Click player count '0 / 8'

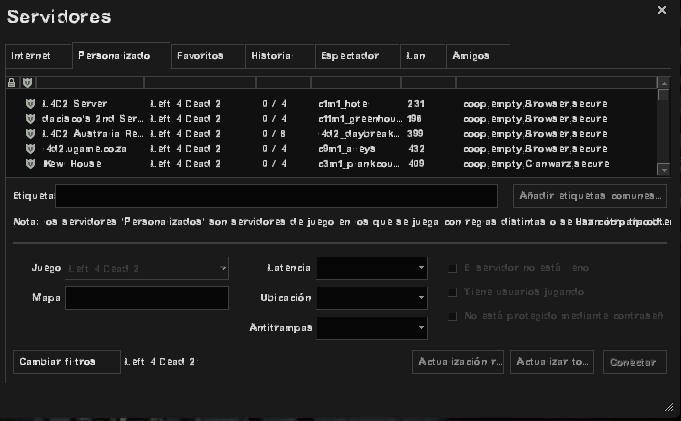[274, 133]
